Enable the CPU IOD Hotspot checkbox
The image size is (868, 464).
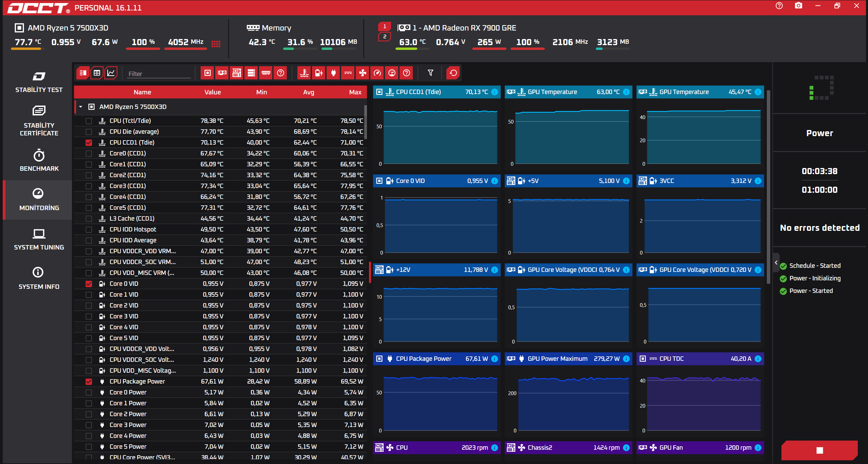click(89, 229)
